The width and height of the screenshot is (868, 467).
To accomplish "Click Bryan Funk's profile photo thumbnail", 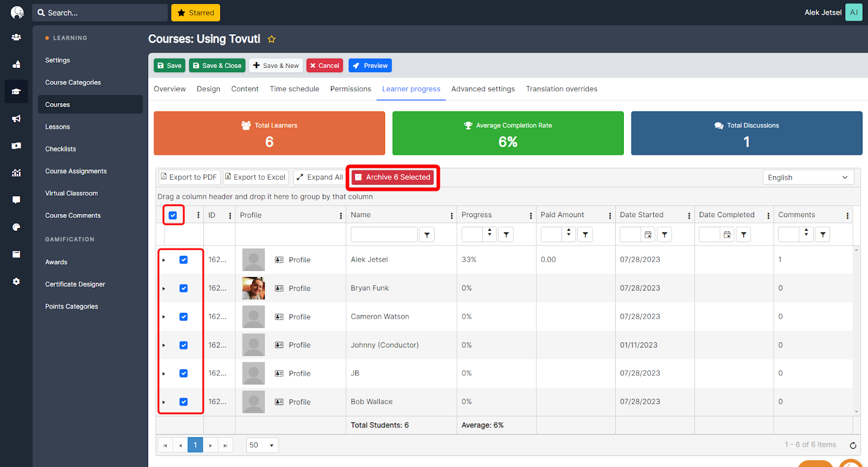I will tap(253, 288).
